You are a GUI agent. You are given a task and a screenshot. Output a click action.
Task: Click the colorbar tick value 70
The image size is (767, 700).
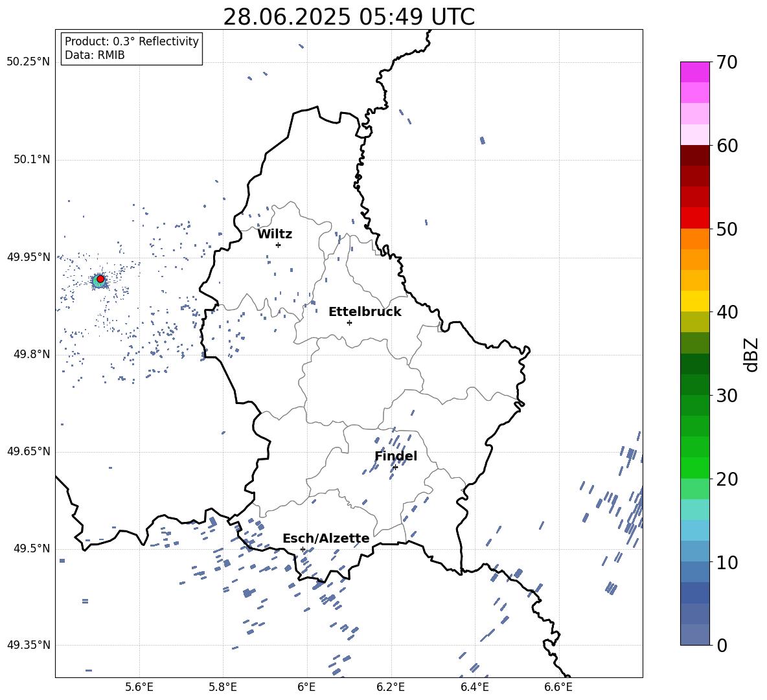point(727,62)
